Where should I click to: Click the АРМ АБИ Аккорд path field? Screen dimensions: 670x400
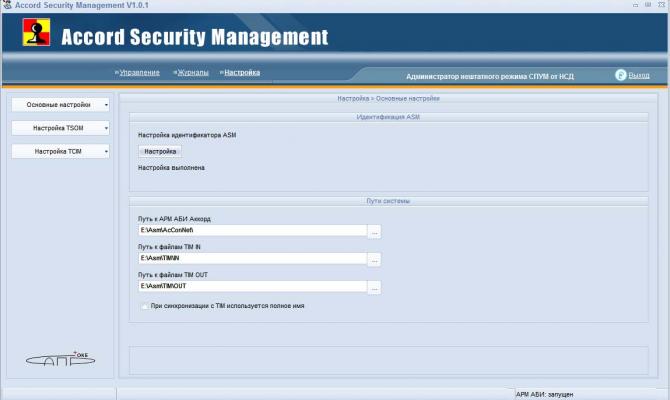253,230
